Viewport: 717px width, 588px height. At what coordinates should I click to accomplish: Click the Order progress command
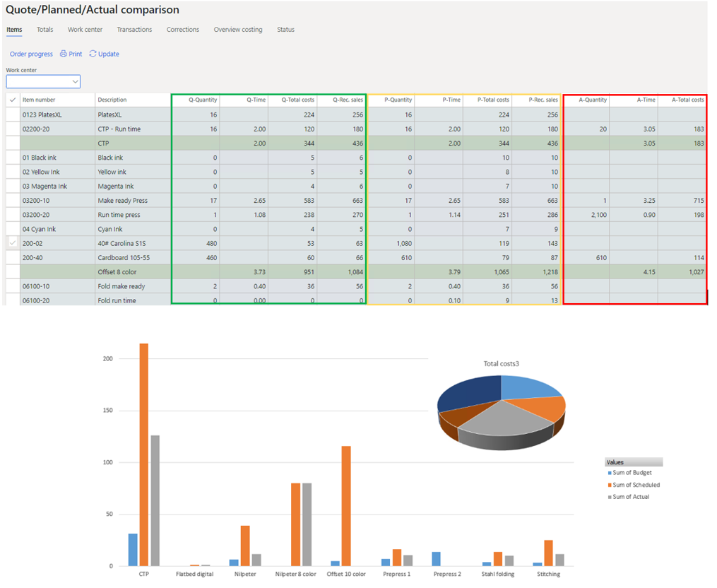point(31,54)
